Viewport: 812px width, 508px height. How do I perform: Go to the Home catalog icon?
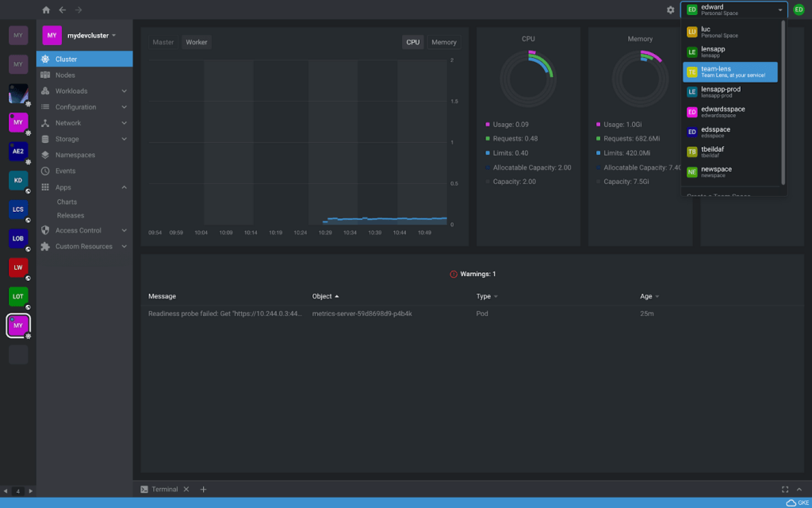pyautogui.click(x=46, y=10)
